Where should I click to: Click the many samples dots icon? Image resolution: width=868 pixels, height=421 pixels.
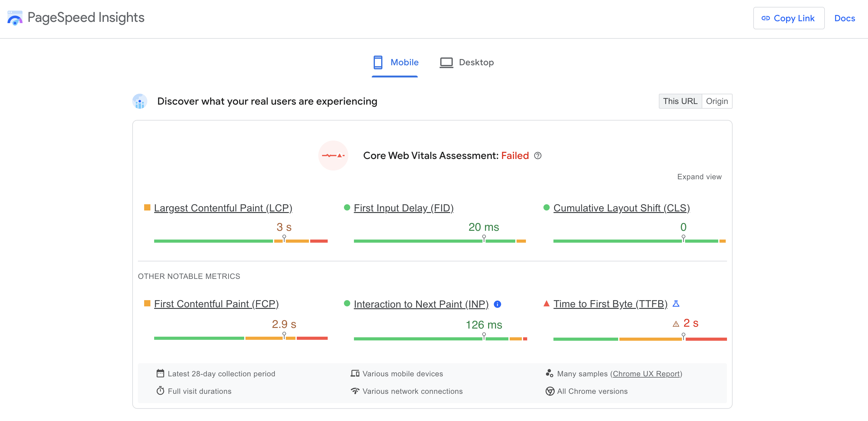[x=549, y=373]
